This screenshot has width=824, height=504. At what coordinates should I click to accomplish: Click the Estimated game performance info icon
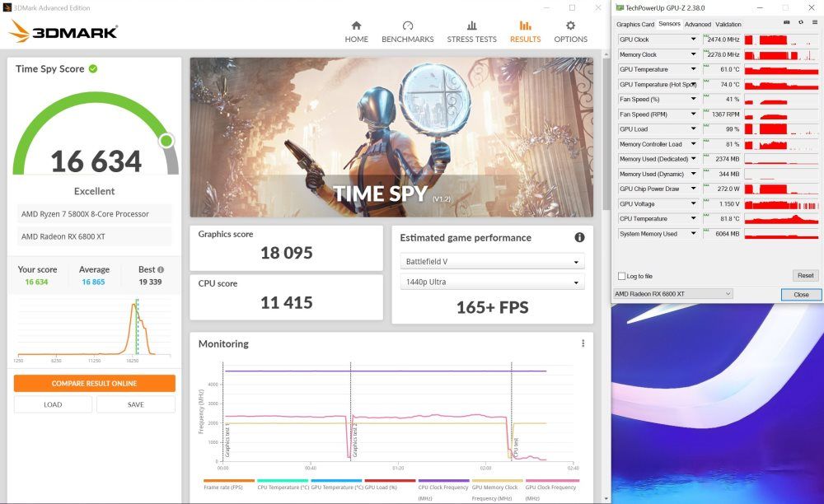(579, 237)
